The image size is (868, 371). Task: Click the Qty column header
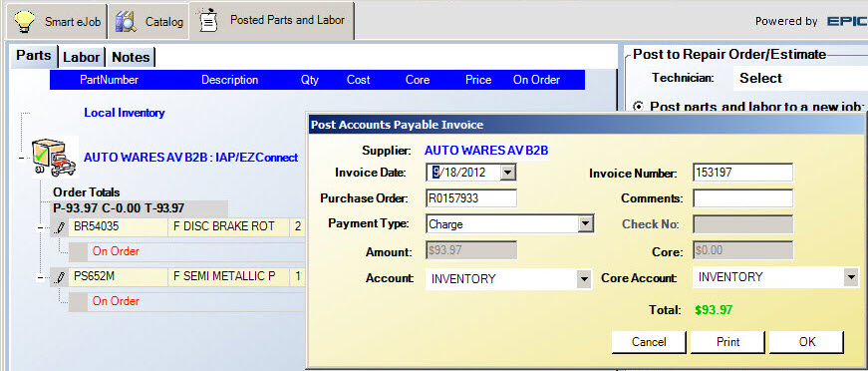pyautogui.click(x=310, y=80)
